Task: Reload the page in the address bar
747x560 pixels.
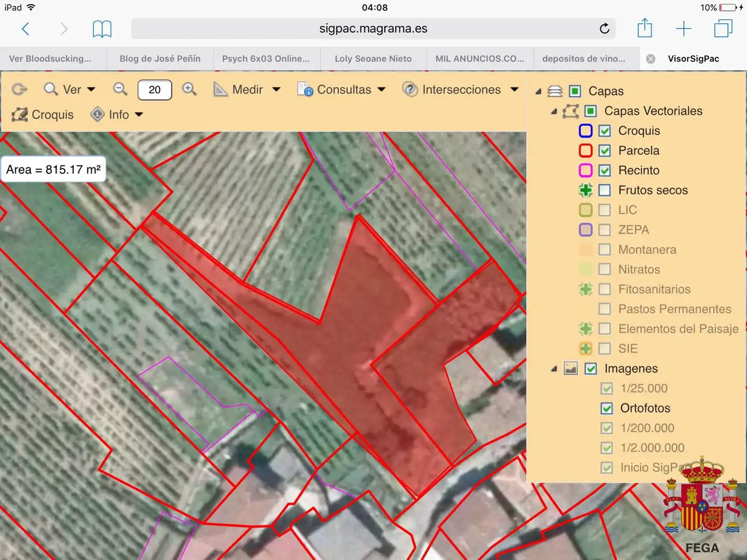Action: coord(604,29)
